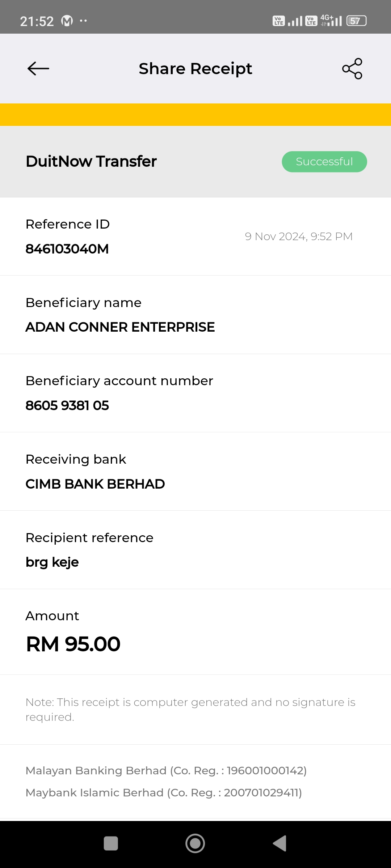Screen dimensions: 391x868
Task: Tap the computer generated receipt note
Action: [x=190, y=709]
